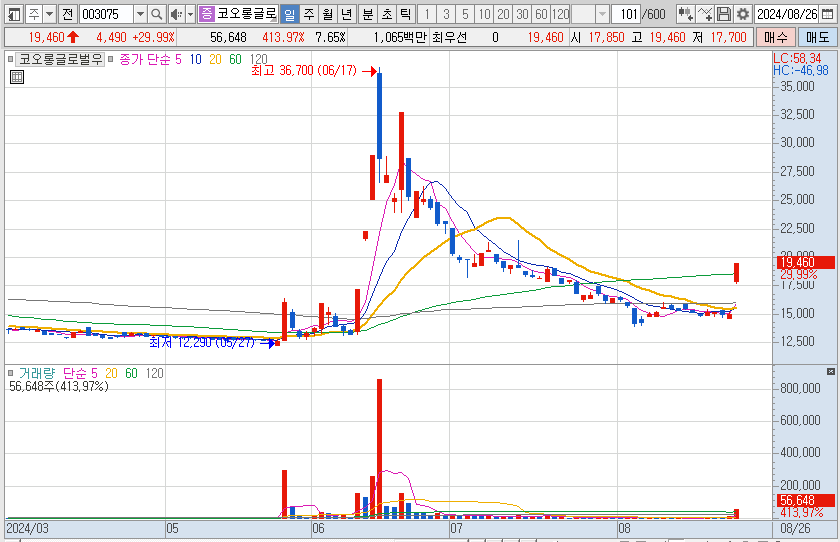840x542 pixels.
Task: Click the 10-day moving average legend
Action: 196,59
